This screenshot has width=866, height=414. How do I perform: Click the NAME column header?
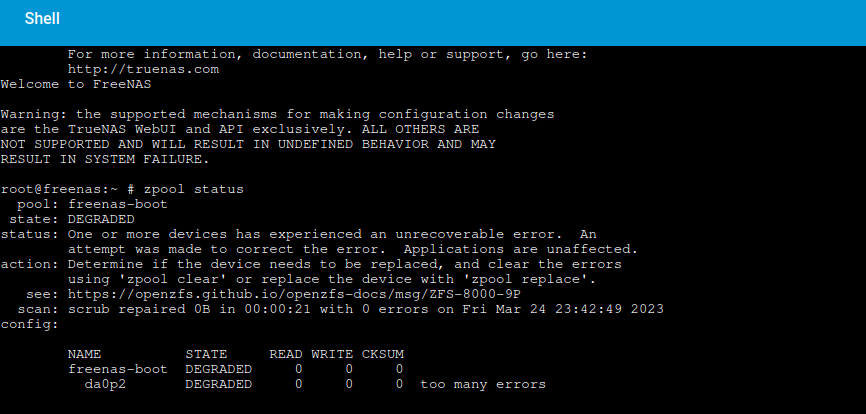(x=84, y=354)
